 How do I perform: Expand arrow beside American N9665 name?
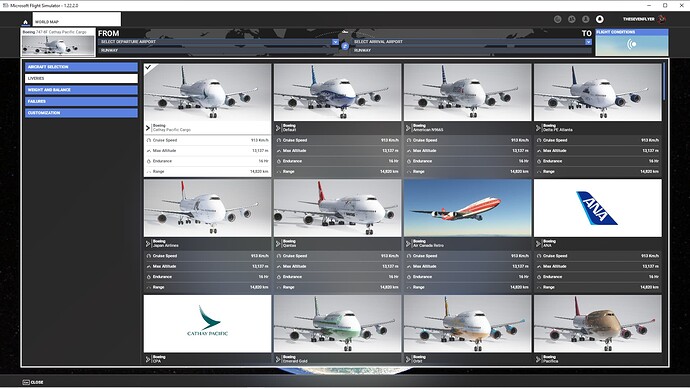tap(408, 128)
